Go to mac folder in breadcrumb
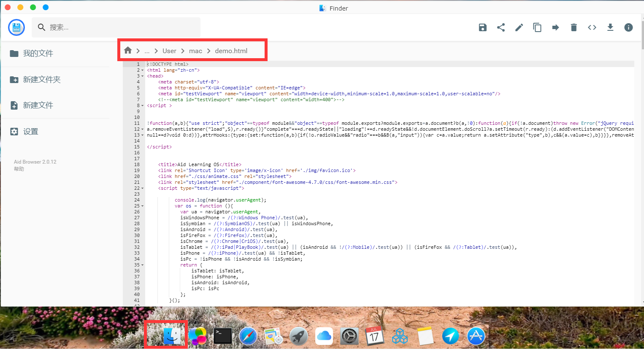This screenshot has height=350, width=644. 195,51
